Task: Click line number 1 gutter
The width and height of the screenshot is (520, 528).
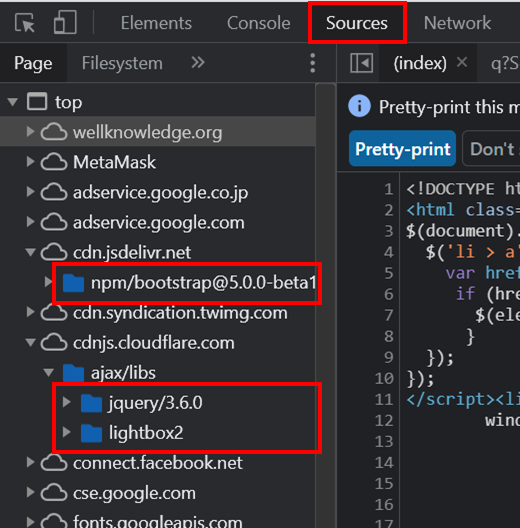Action: pyautogui.click(x=389, y=189)
